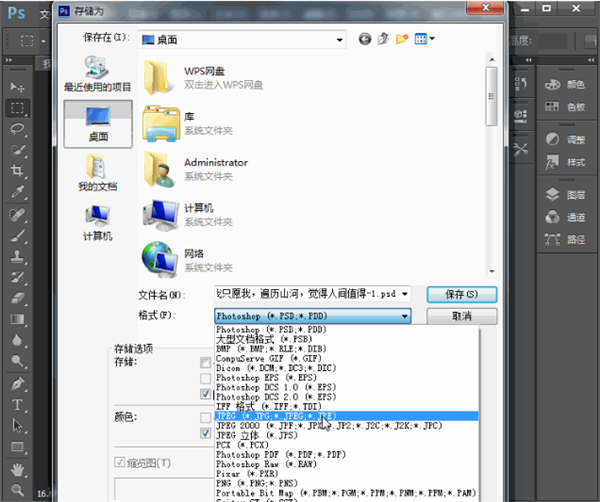This screenshot has width=600, height=502.
Task: Select the Eraser tool
Action: pyautogui.click(x=17, y=298)
